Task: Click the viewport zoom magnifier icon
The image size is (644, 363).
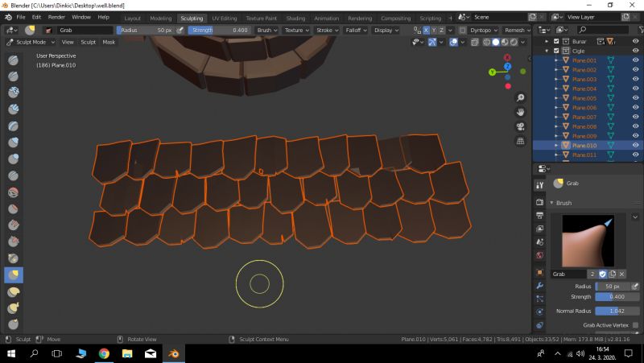Action: click(520, 97)
